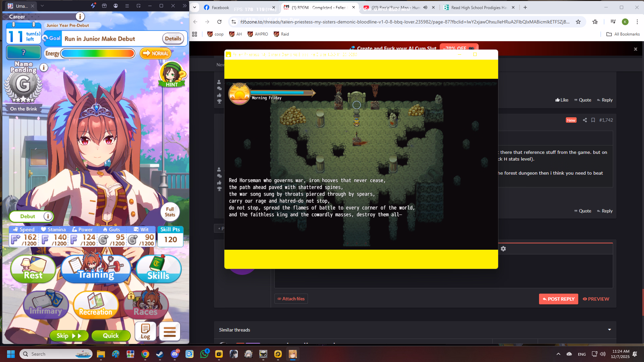
Task: Open the Infirmary icon
Action: click(x=46, y=305)
